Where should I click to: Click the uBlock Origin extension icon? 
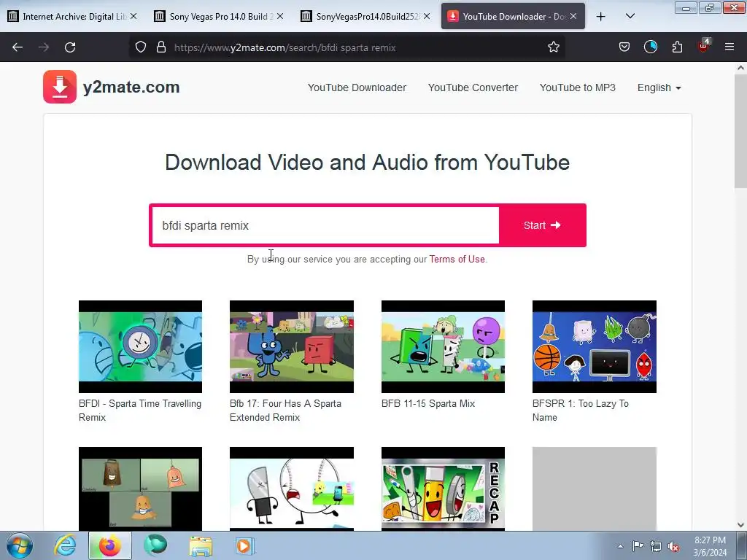704,46
